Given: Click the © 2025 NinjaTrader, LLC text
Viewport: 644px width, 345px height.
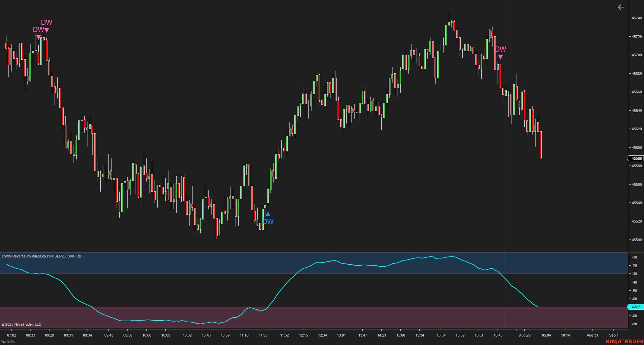Looking at the screenshot, I should tap(21, 324).
